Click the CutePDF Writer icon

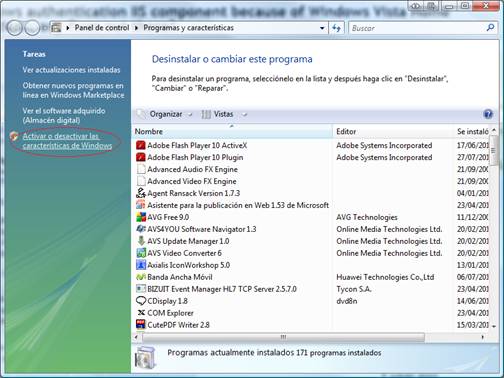point(141,325)
